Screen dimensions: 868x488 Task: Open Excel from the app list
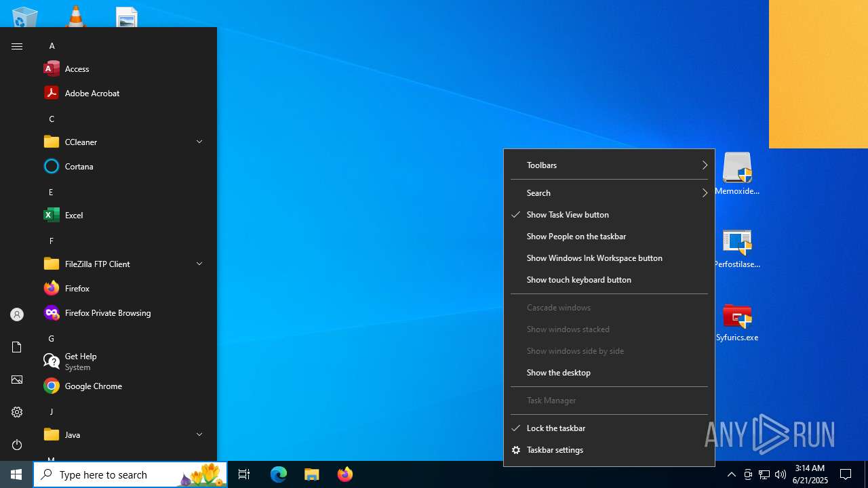pos(125,215)
